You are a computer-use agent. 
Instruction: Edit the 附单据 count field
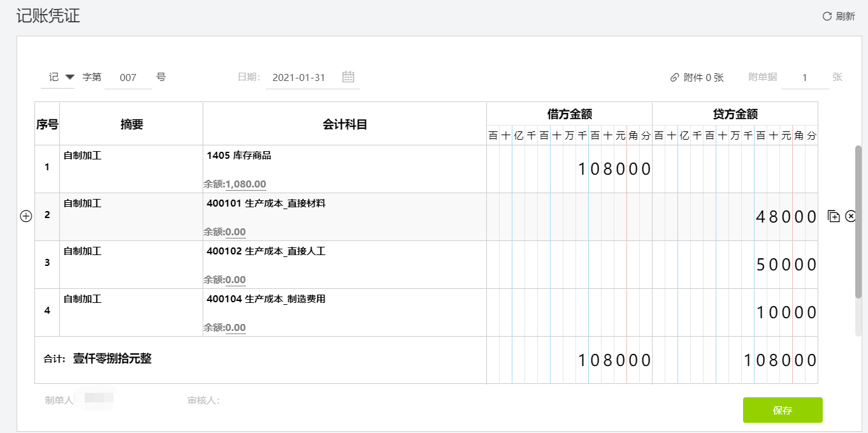pos(805,78)
